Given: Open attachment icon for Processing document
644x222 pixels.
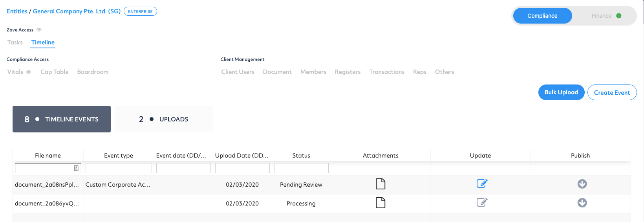Looking at the screenshot, I should click(381, 203).
